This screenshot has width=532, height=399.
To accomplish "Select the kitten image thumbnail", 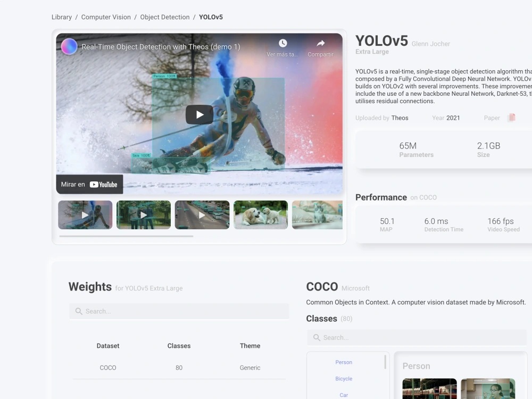I will tap(317, 215).
